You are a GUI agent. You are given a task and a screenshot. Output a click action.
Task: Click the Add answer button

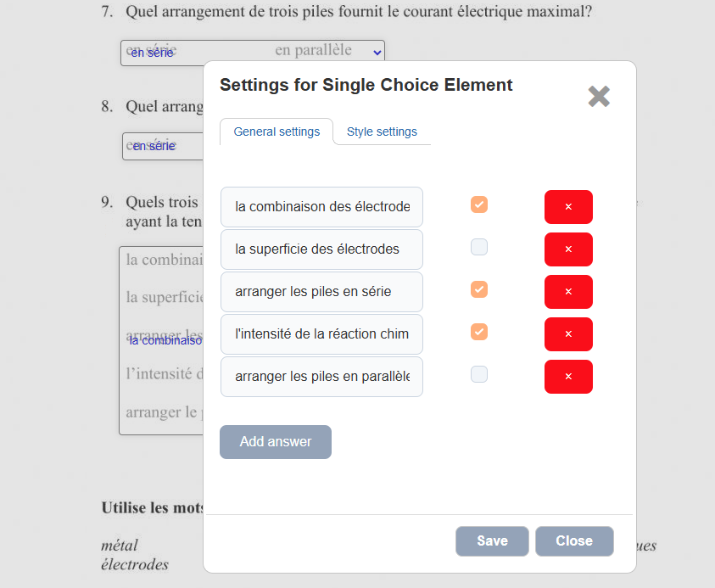click(276, 442)
